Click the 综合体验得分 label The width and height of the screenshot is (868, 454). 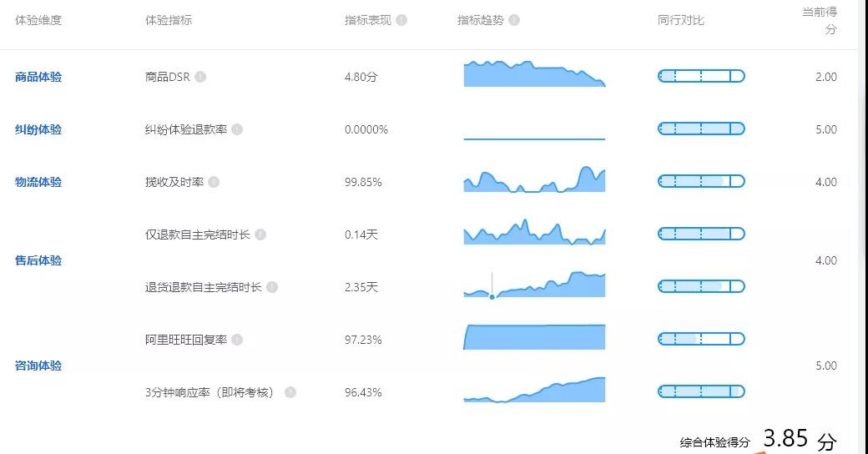point(714,442)
